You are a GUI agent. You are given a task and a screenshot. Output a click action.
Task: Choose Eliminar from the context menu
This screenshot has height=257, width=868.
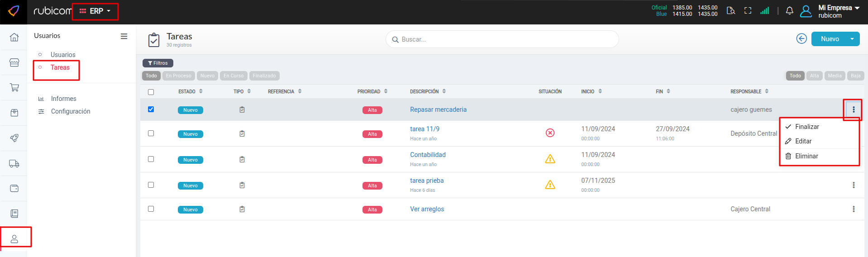[806, 156]
